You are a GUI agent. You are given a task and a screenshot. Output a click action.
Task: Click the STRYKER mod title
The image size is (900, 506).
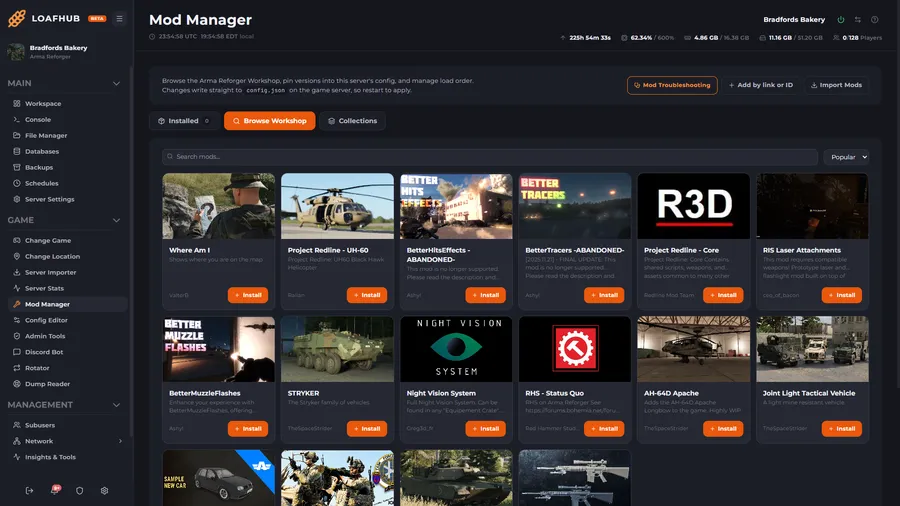point(303,393)
